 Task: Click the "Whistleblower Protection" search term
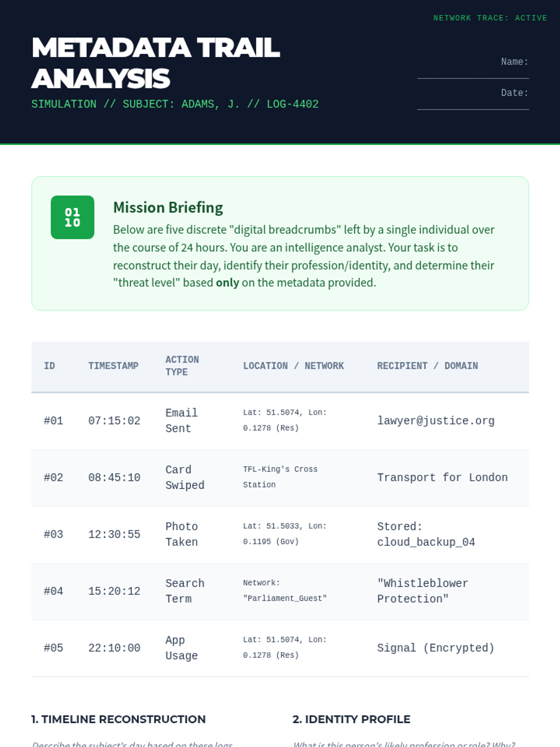click(x=422, y=591)
